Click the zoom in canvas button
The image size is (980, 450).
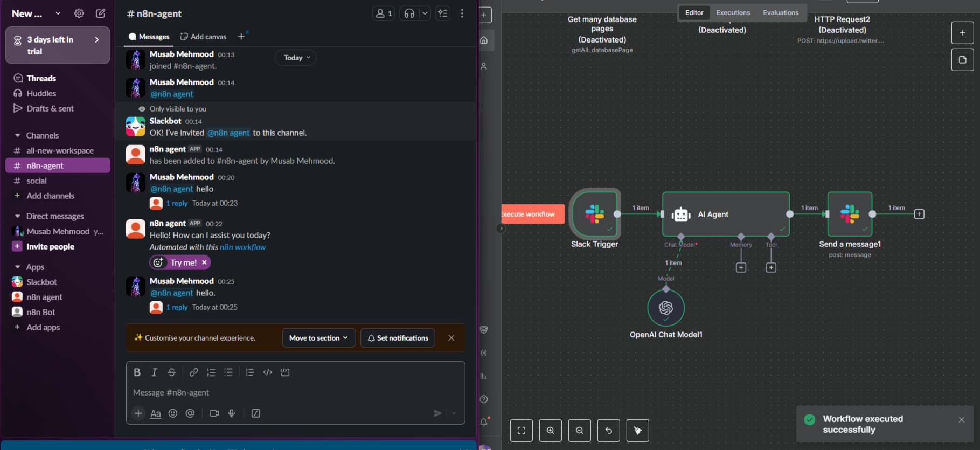coord(550,431)
